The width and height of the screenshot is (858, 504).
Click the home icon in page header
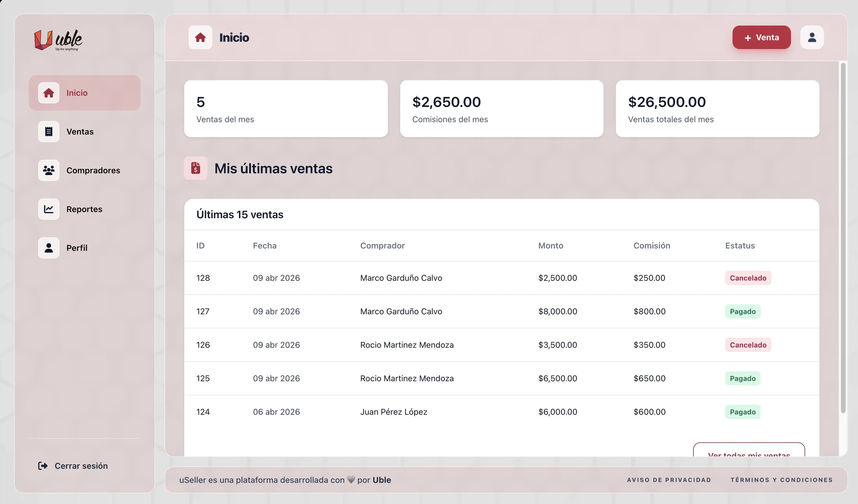pyautogui.click(x=200, y=37)
